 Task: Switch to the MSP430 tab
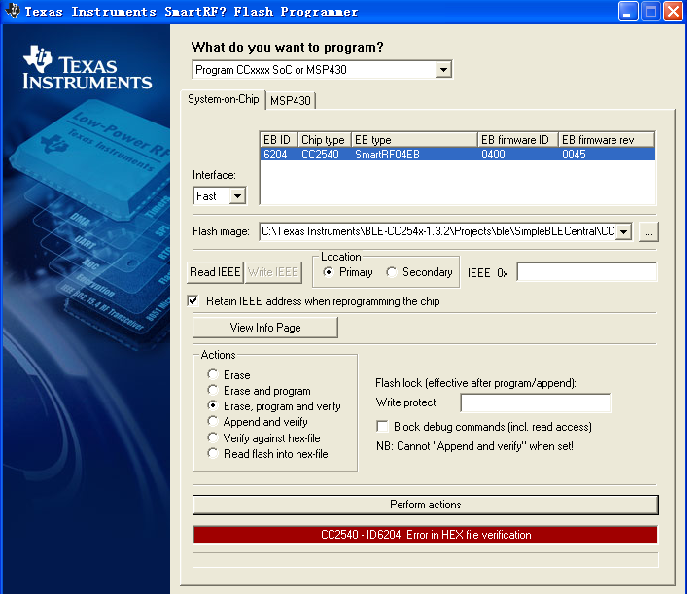tap(290, 100)
